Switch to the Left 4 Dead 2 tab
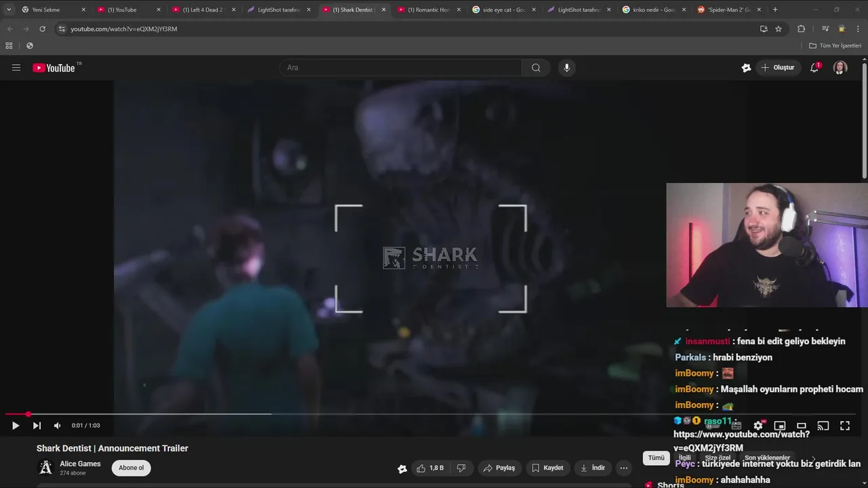The width and height of the screenshot is (868, 488). [x=203, y=9]
